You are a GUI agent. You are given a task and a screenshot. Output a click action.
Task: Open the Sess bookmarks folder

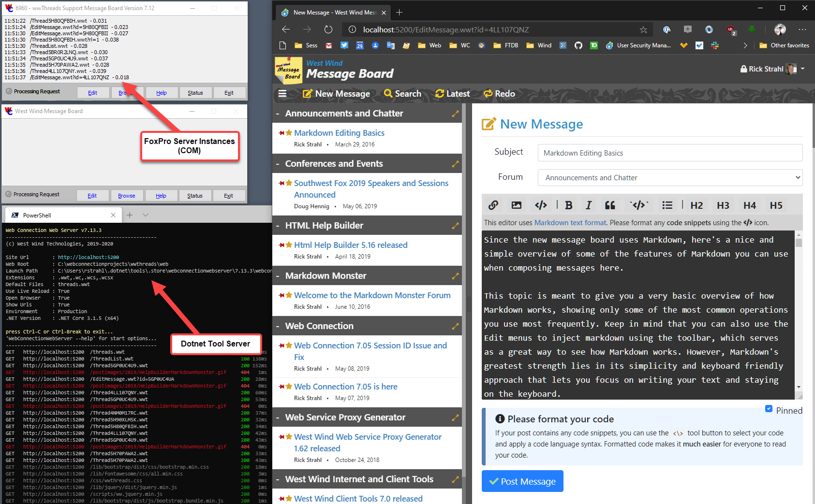pos(306,45)
